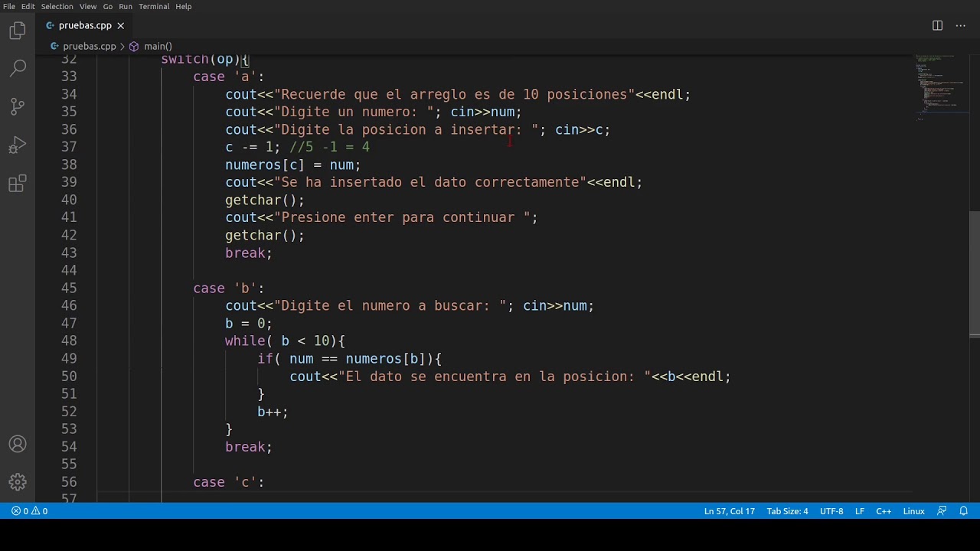This screenshot has width=980, height=551.
Task: Click line number 56 in the gutter
Action: tap(69, 481)
